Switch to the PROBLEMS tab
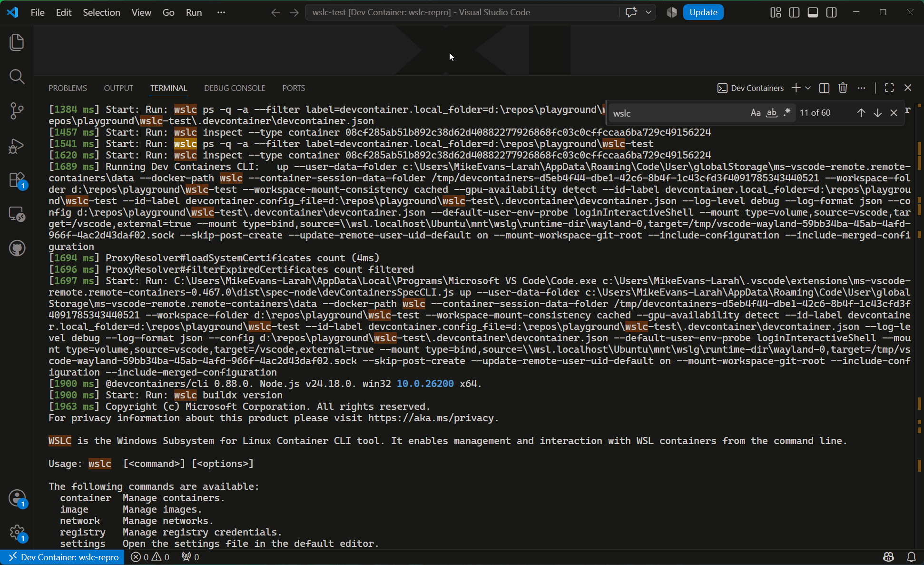The width and height of the screenshot is (924, 565). pyautogui.click(x=68, y=88)
